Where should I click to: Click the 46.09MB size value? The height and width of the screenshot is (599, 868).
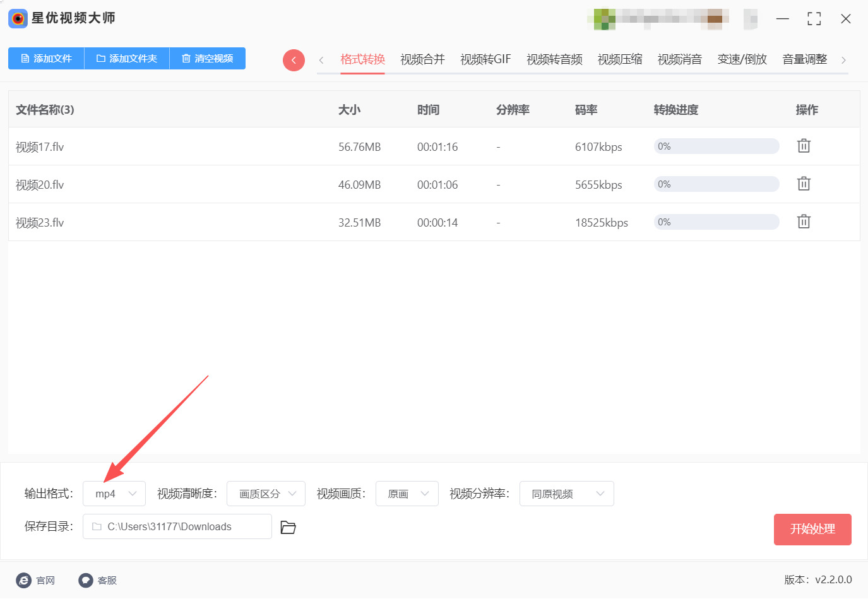(x=360, y=185)
